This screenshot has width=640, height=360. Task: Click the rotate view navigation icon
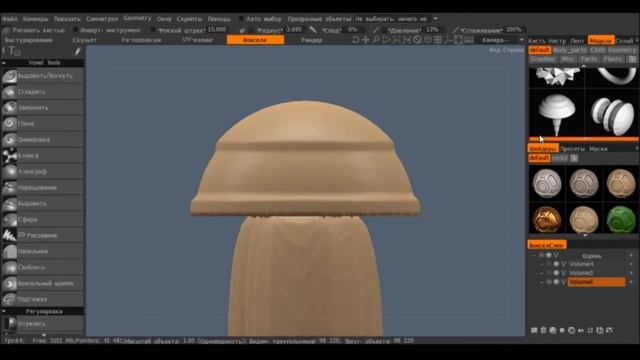click(x=356, y=40)
